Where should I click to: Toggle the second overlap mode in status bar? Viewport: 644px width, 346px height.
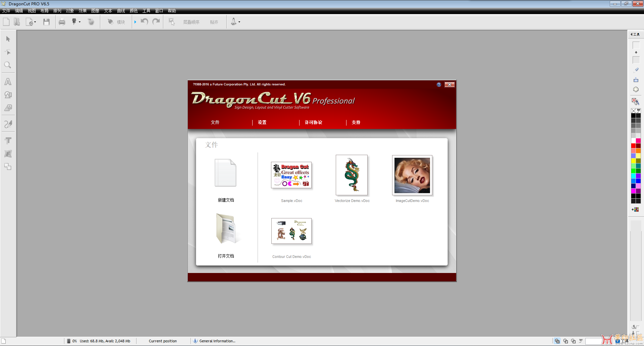point(566,341)
